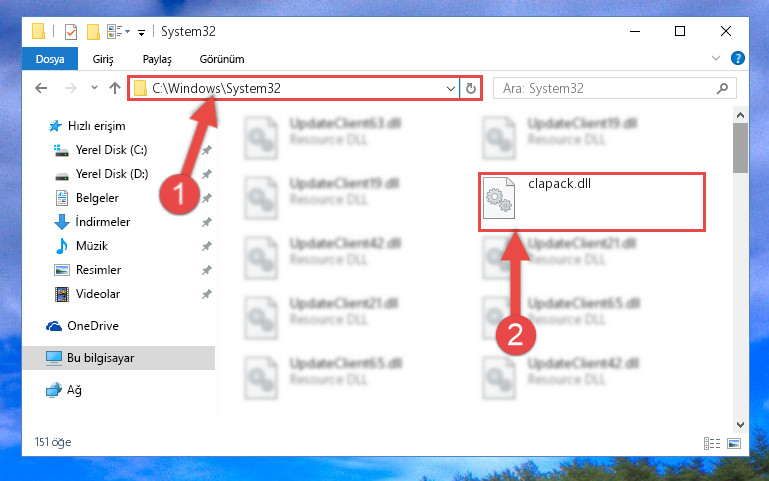Image resolution: width=769 pixels, height=481 pixels.
Task: Refresh the System32 folder view
Action: tap(471, 88)
